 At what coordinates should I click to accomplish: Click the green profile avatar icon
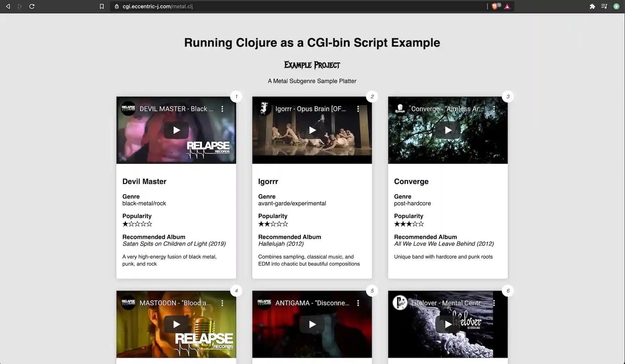tap(616, 6)
